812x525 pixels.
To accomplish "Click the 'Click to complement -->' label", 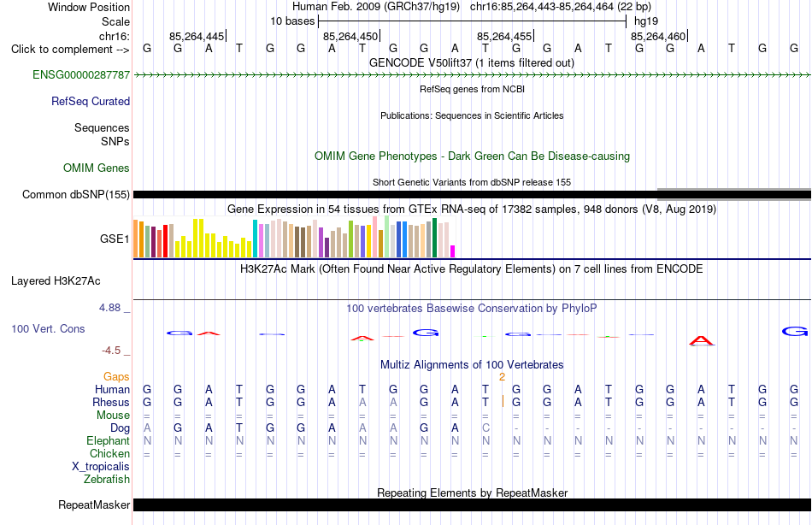I will tap(70, 50).
